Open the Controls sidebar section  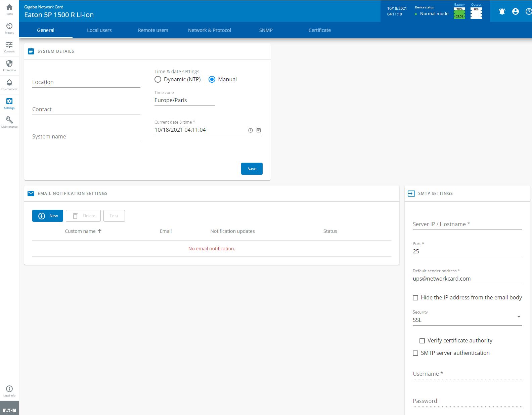(9, 47)
